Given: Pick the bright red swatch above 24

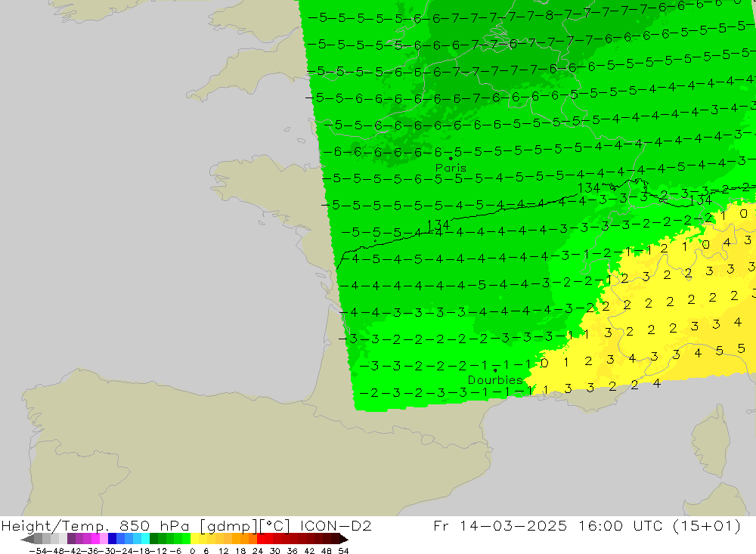Looking at the screenshot, I should tap(261, 539).
